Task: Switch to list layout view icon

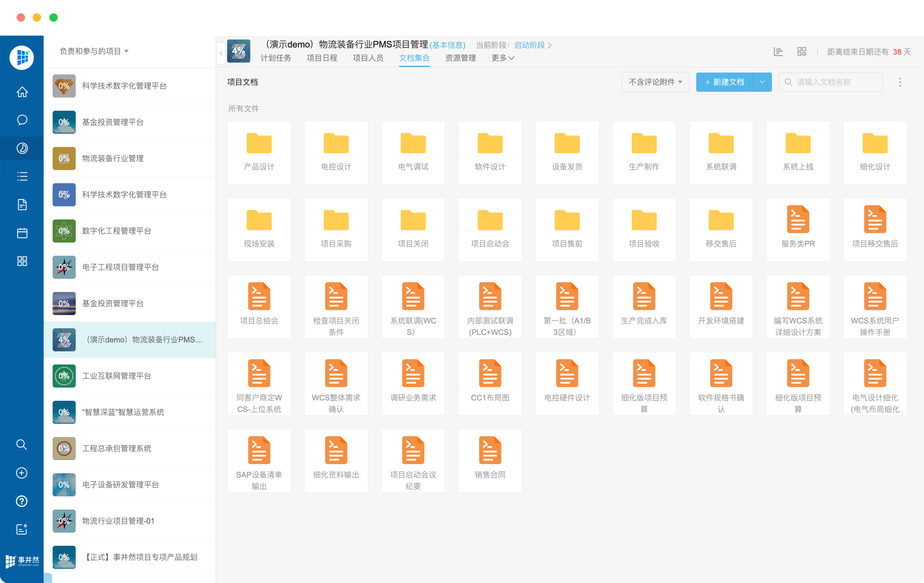Action: point(778,51)
